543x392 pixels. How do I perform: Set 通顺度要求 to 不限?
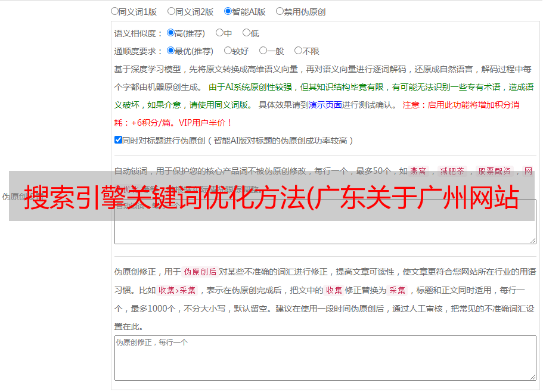298,51
